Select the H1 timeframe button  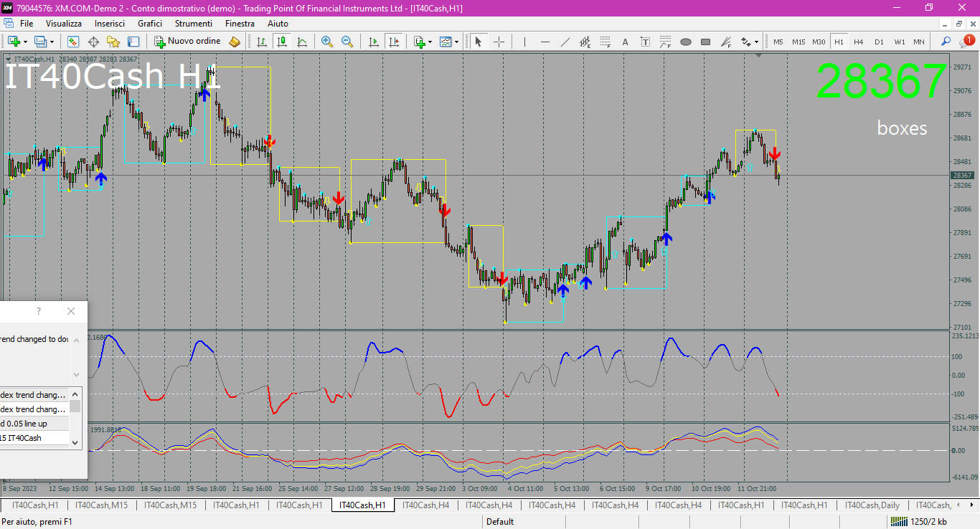click(x=839, y=42)
